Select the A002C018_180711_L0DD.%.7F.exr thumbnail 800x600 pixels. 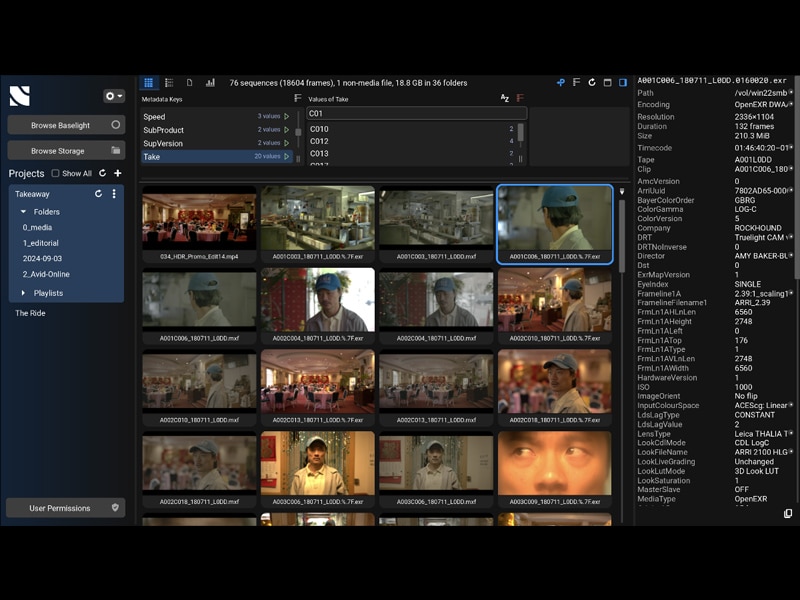pos(555,387)
